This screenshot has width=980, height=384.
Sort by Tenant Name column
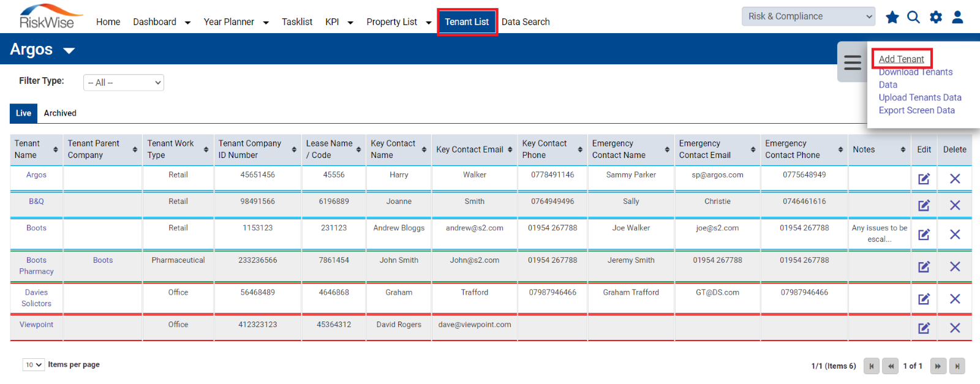[56, 149]
